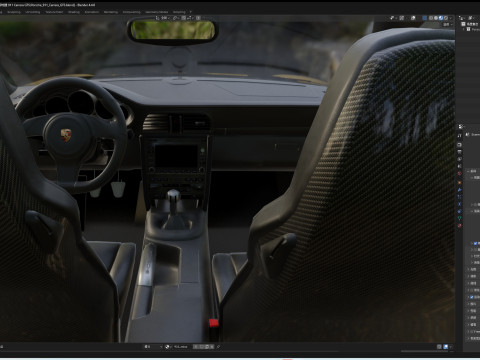Open the World properties tab
Screen dimensions: 480x360
(x=460, y=173)
